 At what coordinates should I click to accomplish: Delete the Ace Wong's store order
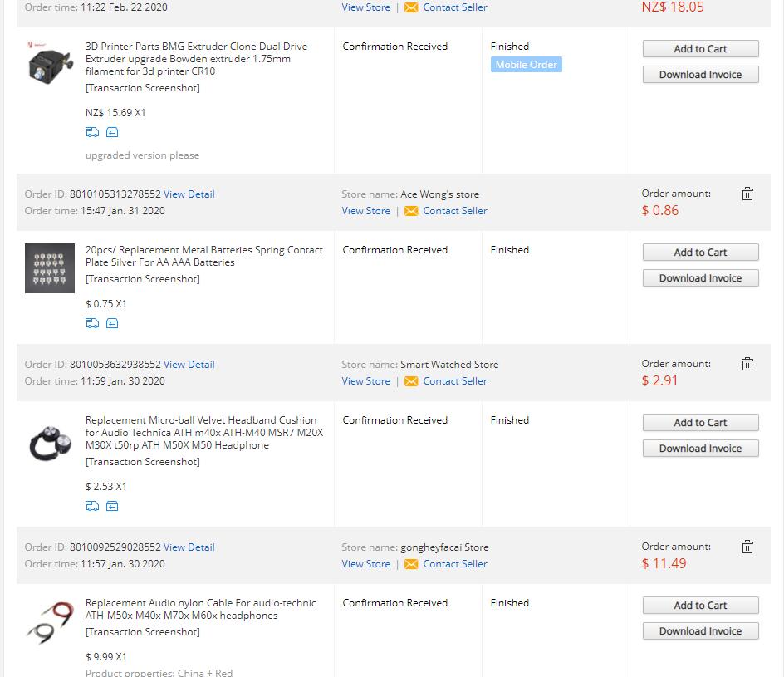click(747, 194)
